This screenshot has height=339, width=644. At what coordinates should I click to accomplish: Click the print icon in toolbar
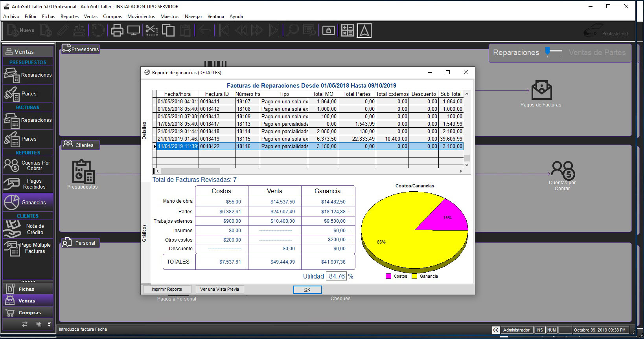pyautogui.click(x=117, y=30)
